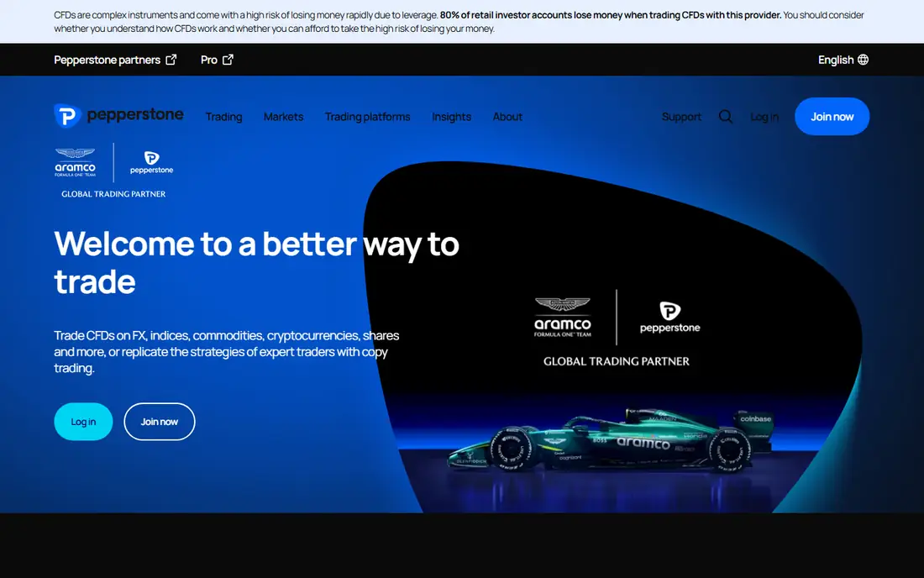
Task: Open the Insights menu
Action: [x=451, y=117]
